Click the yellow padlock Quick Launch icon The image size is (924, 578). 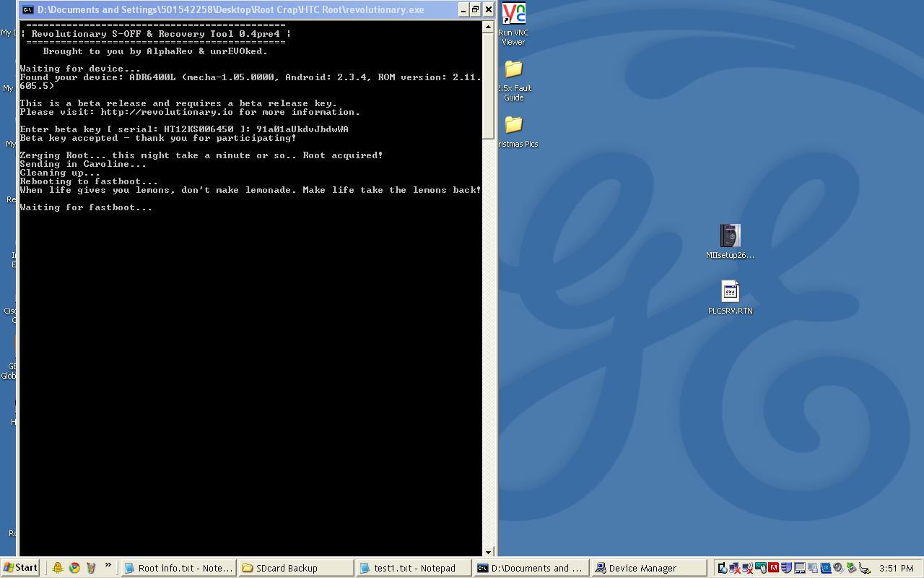point(58,568)
